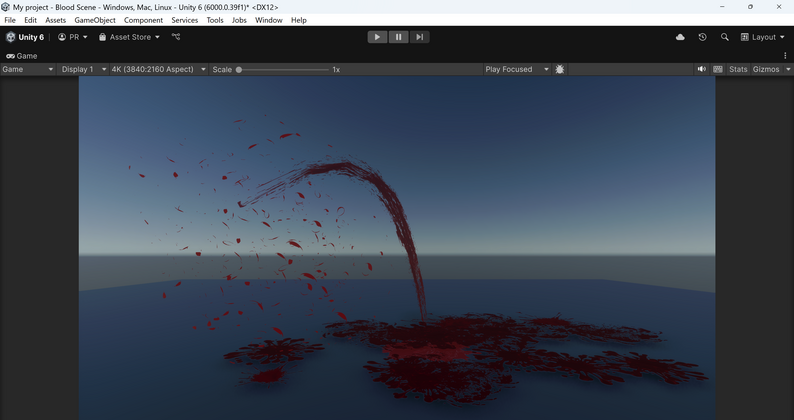Toggle Mute Audio in Game view
The image size is (794, 420).
701,69
